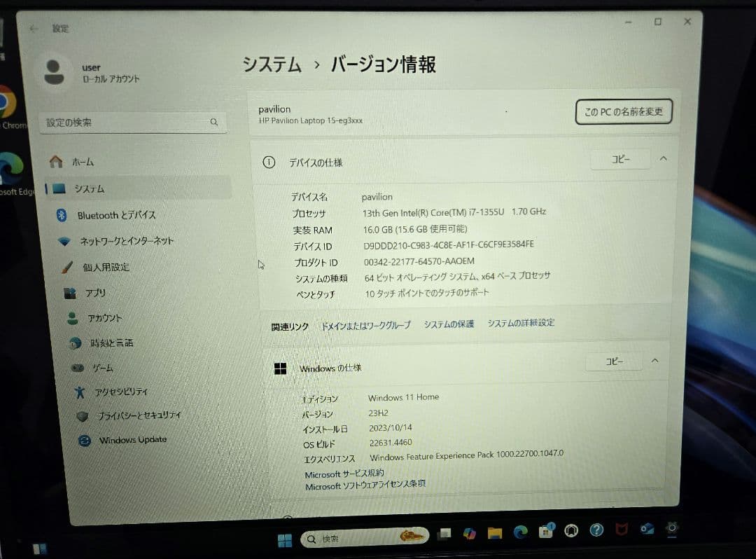
Task: Collapse the Windows の仕様 section
Action: pos(655,361)
